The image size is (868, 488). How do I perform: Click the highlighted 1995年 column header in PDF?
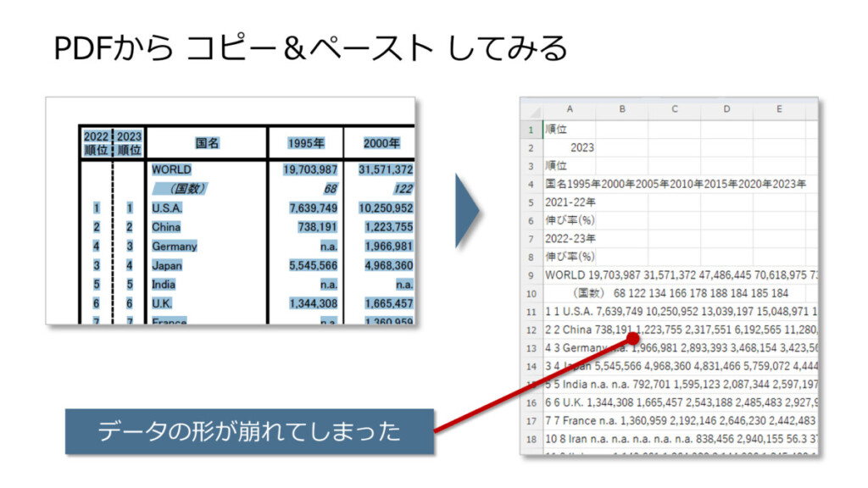tap(305, 143)
